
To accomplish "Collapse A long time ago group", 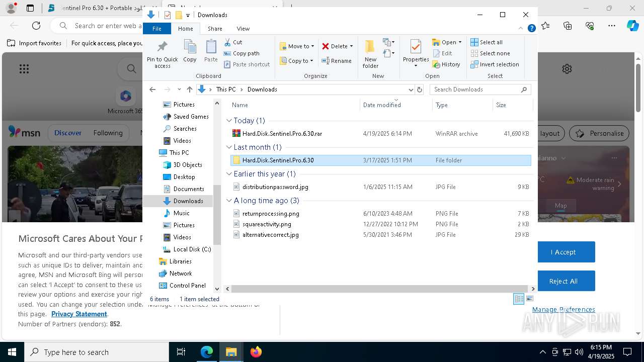I will tap(229, 201).
